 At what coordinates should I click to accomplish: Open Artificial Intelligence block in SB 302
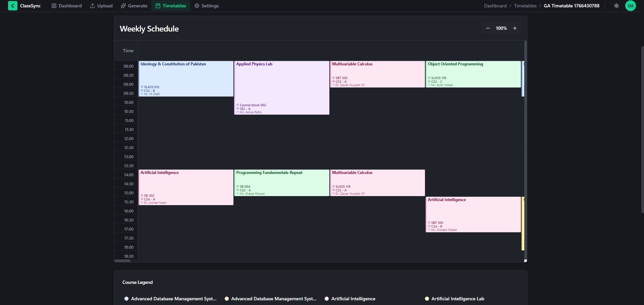coord(186,187)
